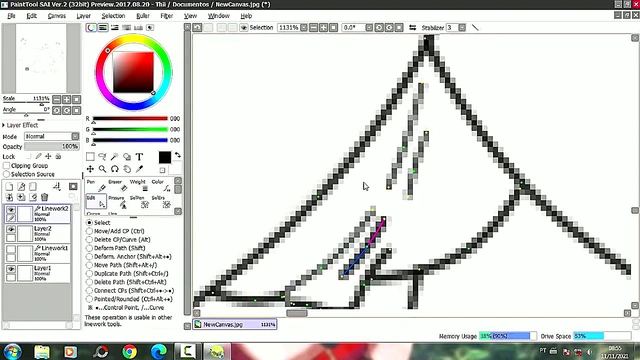640x360 pixels.
Task: Enable Selection Source option
Action: tap(6, 174)
